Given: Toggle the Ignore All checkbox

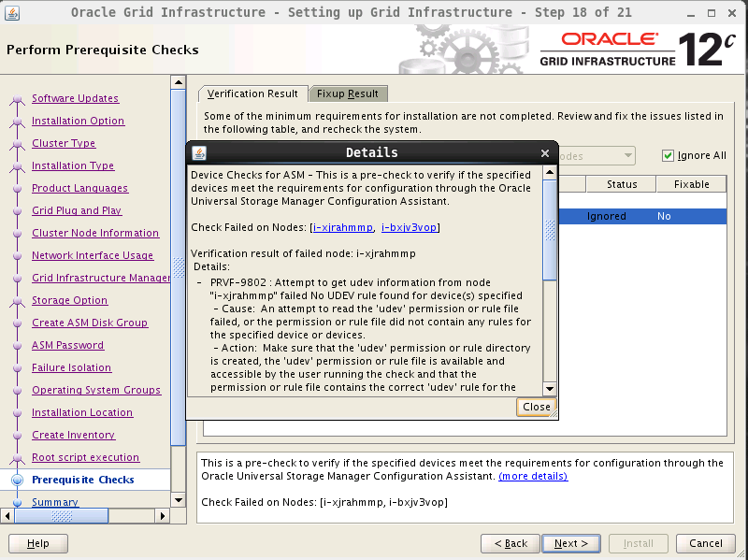Looking at the screenshot, I should point(668,156).
